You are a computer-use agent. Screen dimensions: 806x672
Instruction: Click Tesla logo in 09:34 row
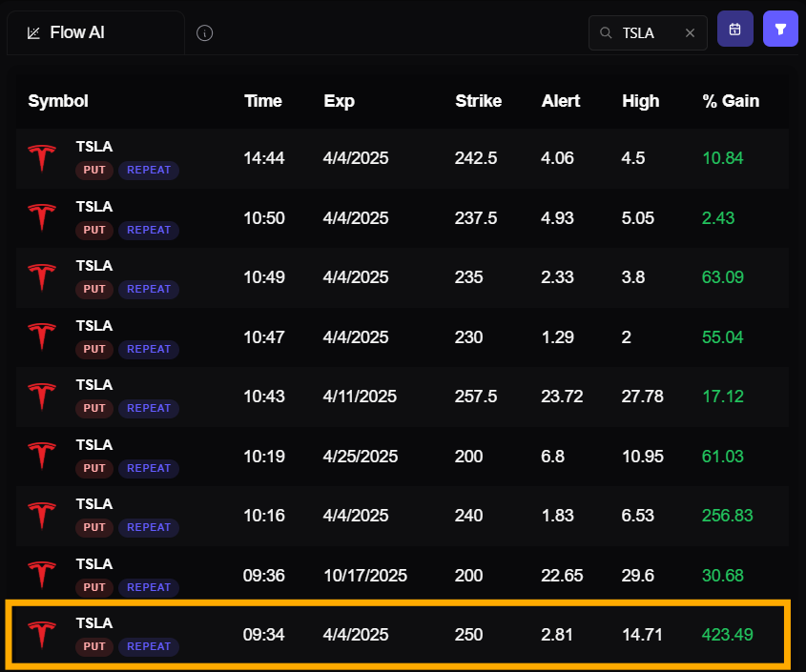point(42,635)
